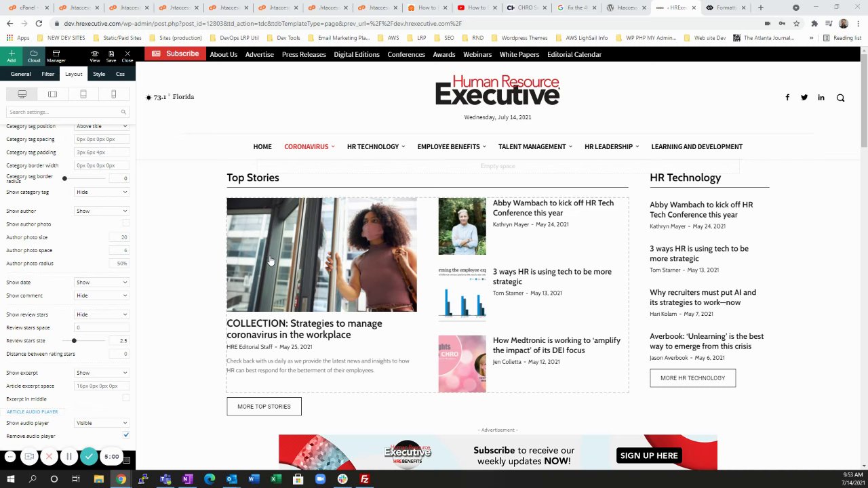Select the tablet portrait viewport icon
Image resolution: width=868 pixels, height=488 pixels.
83,94
